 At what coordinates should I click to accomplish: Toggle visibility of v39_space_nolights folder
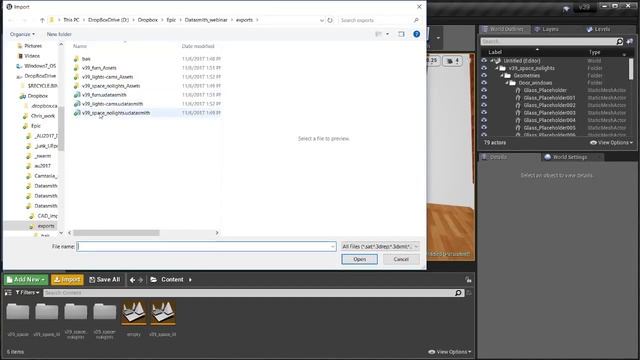point(484,68)
